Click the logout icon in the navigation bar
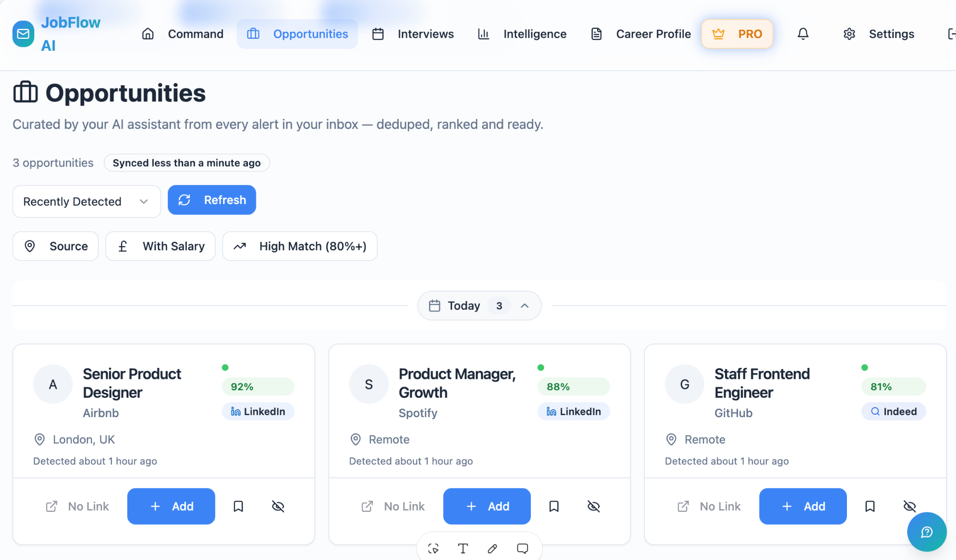Screen dimensions: 956x560 pos(951,34)
